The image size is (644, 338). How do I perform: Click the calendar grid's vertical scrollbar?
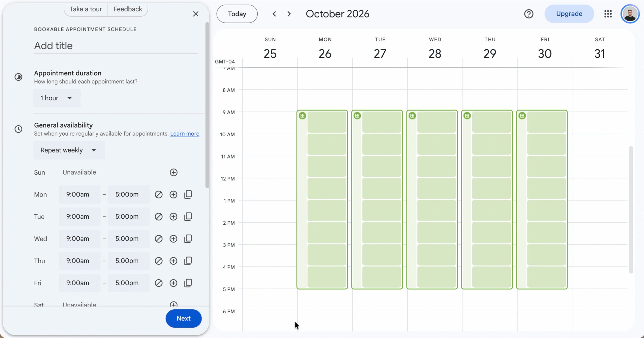631,210
